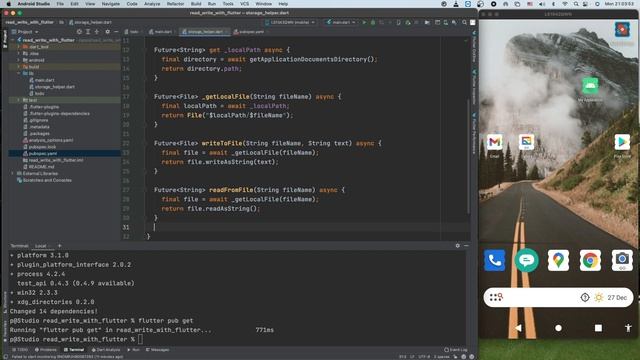Open the VCS menu

coord(244,4)
